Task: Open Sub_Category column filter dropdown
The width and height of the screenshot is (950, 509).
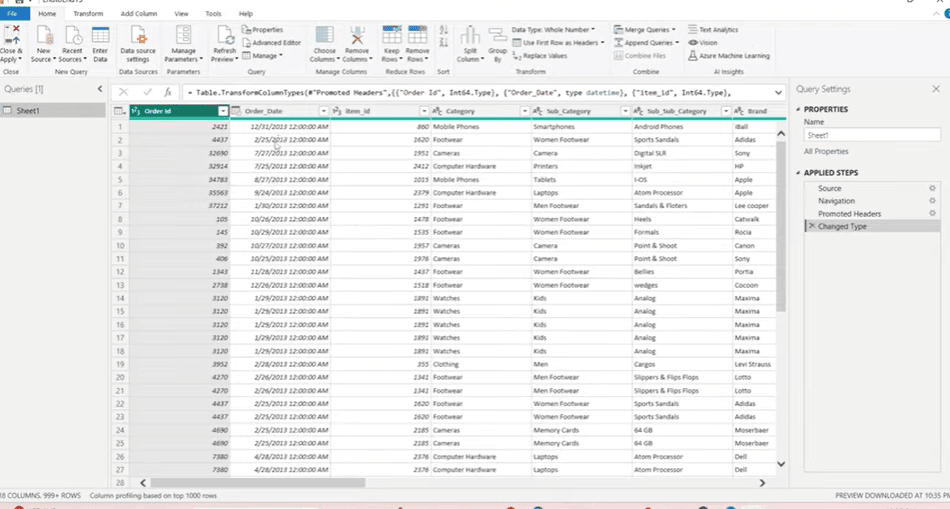Action: point(625,111)
